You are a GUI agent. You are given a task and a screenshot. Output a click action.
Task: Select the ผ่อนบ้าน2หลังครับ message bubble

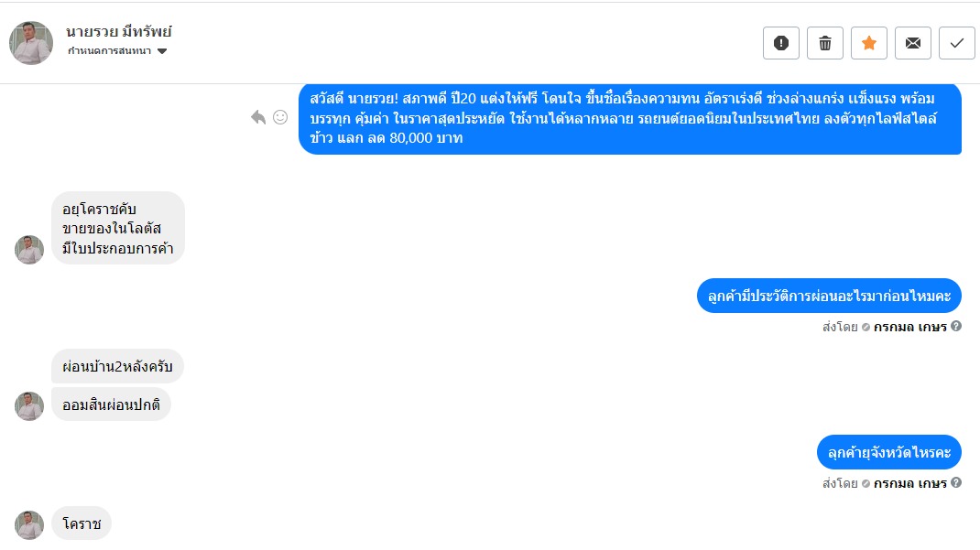[117, 366]
